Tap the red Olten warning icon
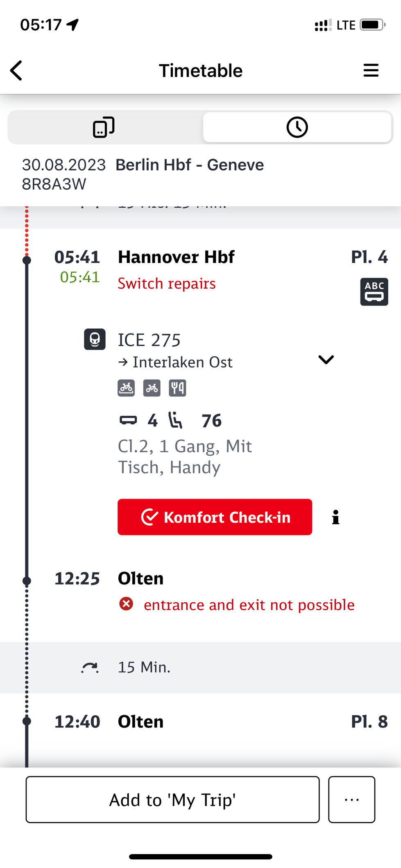401x868 pixels. pos(126,604)
